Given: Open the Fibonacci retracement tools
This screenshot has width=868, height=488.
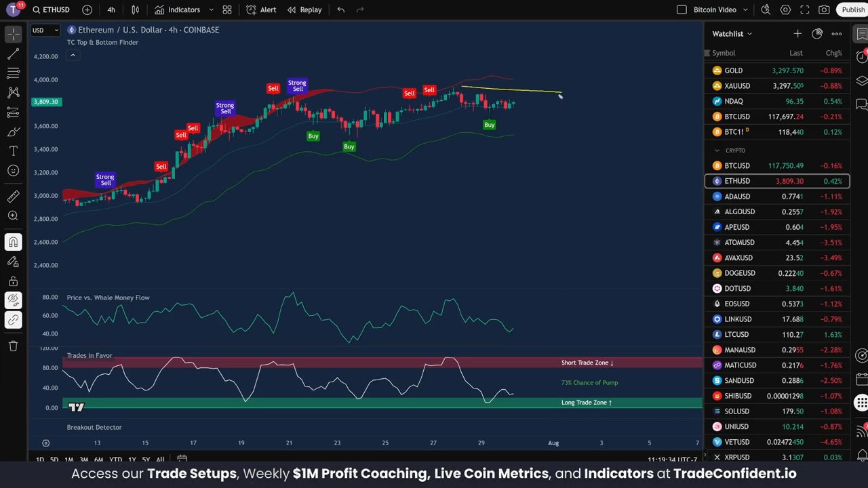Looking at the screenshot, I should 13,73.
